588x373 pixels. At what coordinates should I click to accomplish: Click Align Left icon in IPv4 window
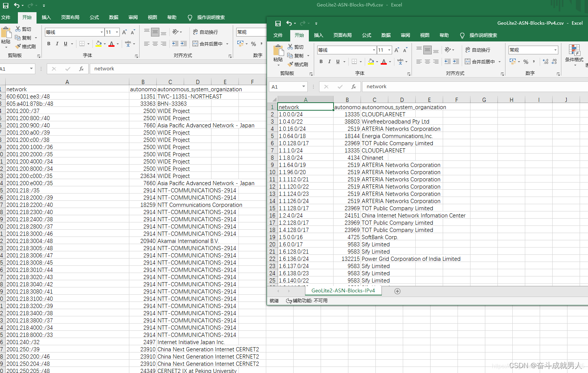[x=419, y=62]
